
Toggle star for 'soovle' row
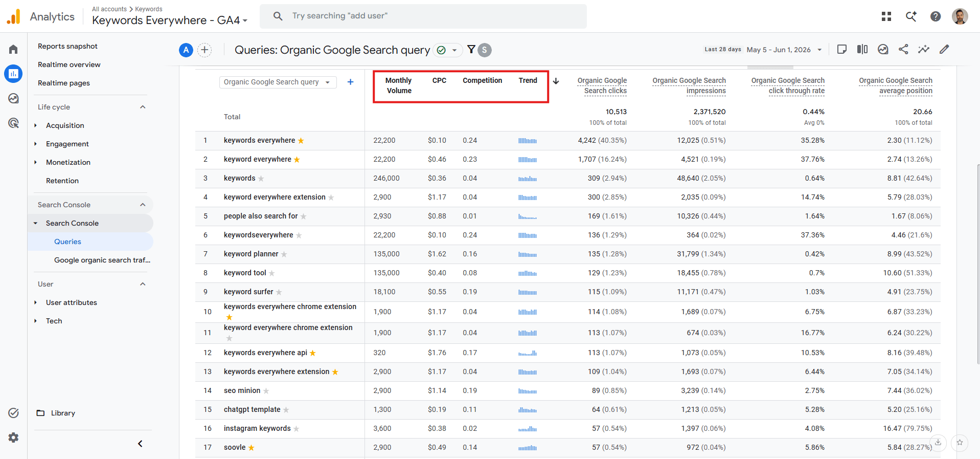click(x=252, y=448)
